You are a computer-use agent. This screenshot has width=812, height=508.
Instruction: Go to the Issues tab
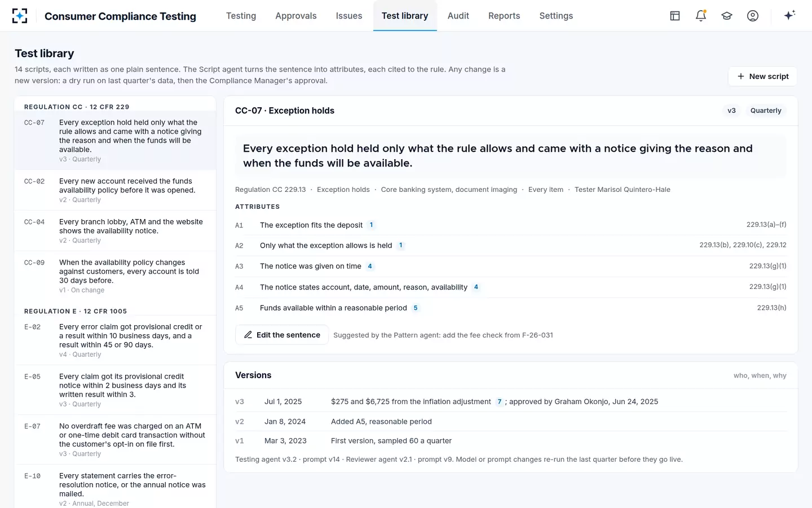point(349,16)
